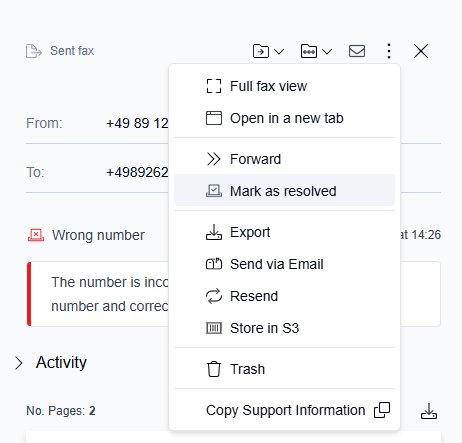Select Open in a new tab

(x=284, y=118)
